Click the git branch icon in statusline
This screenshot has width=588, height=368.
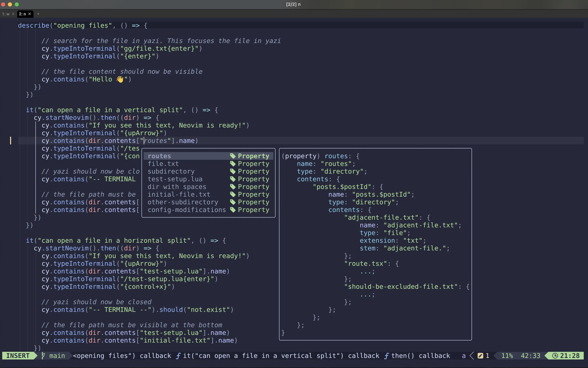43,356
